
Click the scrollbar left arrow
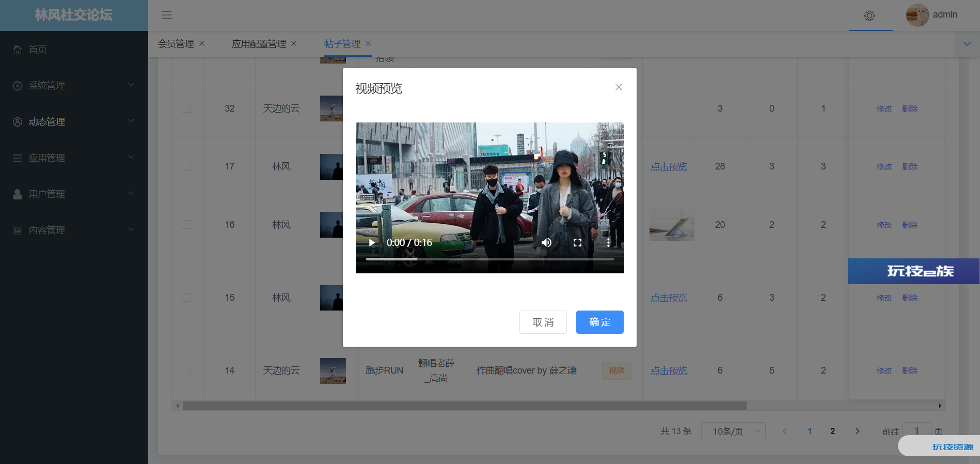tap(177, 406)
